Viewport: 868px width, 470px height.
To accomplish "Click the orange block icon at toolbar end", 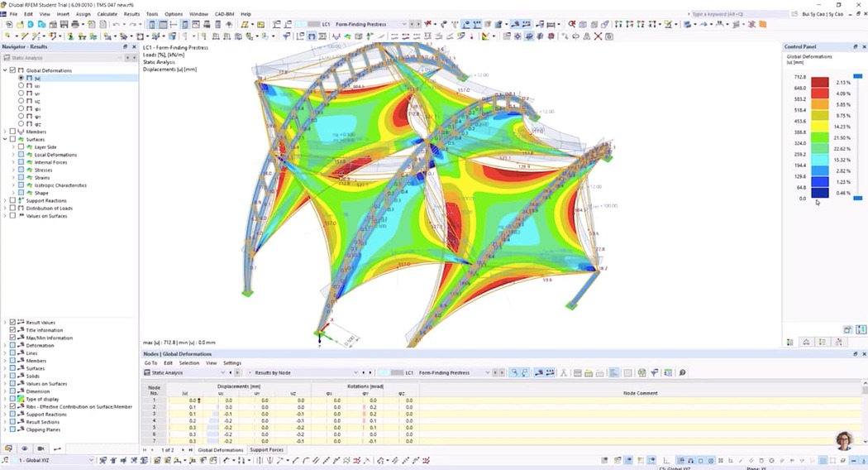I will coord(763,24).
